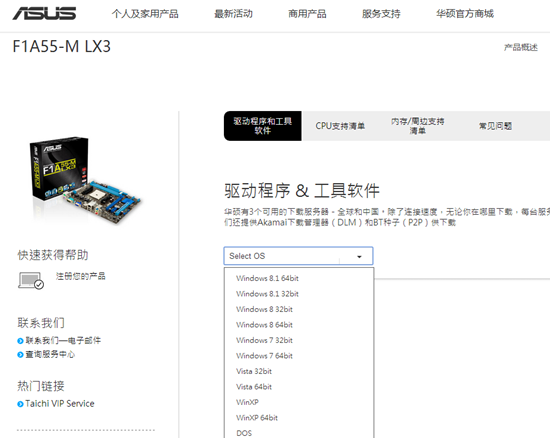Select Vista 32bit option
550x438 pixels.
254,371
